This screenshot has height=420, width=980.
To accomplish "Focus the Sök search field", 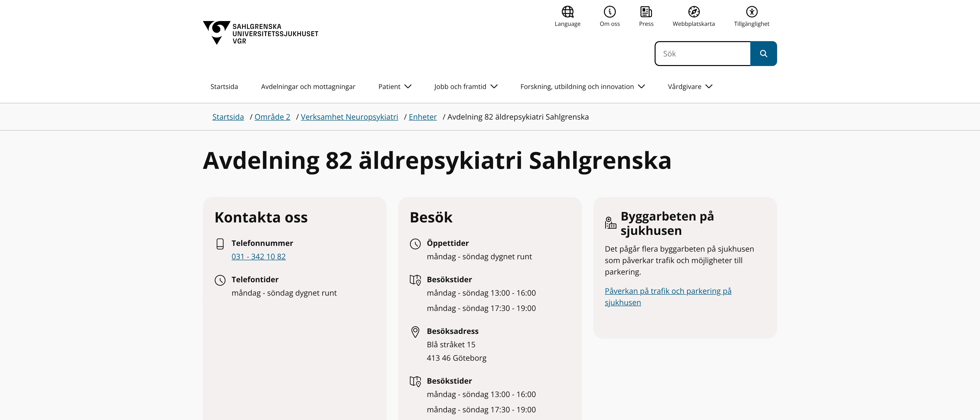I will coord(703,54).
